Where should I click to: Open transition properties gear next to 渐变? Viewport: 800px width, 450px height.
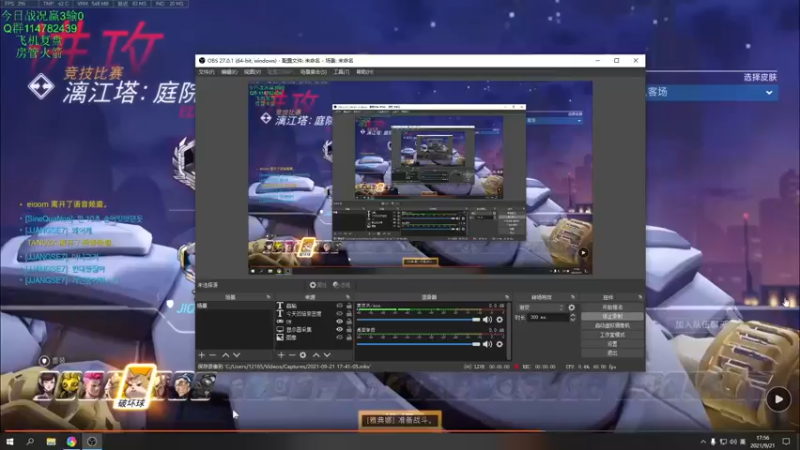click(x=571, y=308)
